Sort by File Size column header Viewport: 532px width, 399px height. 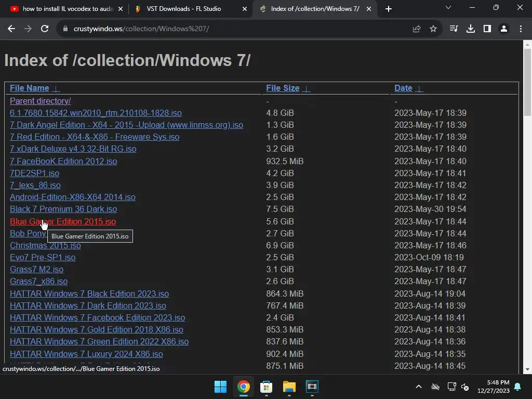(x=283, y=88)
